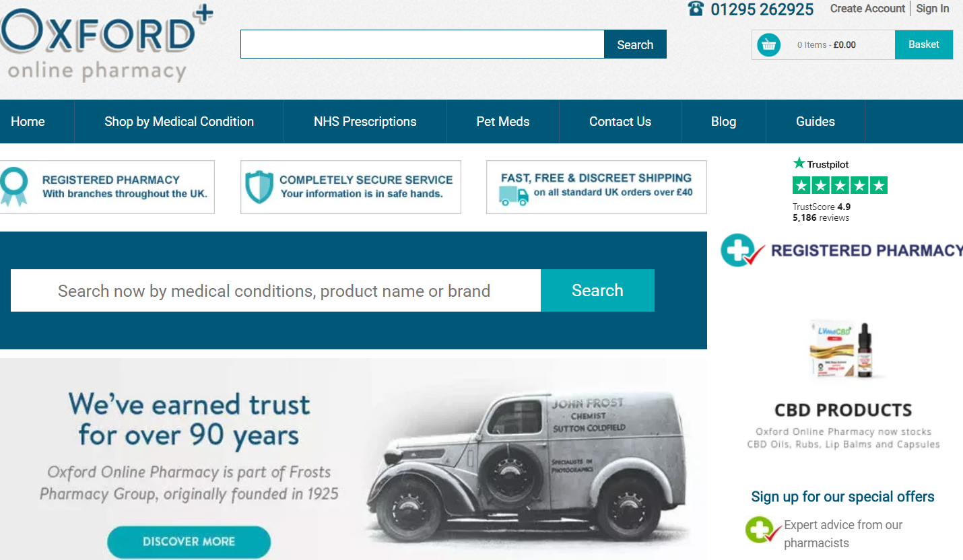Open the Guides navigation item

816,122
